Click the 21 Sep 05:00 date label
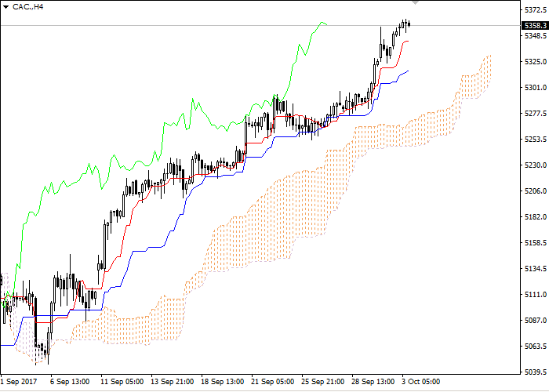The image size is (549, 392). coord(272,382)
